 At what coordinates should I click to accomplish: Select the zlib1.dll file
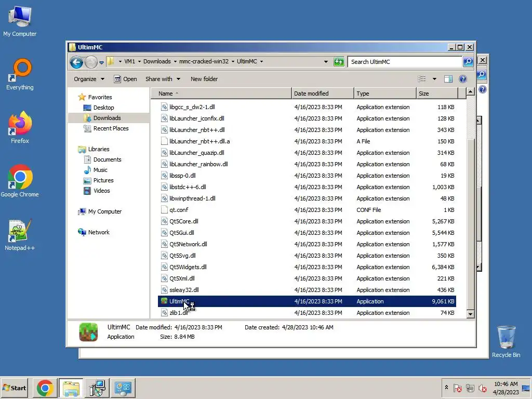[307, 313]
